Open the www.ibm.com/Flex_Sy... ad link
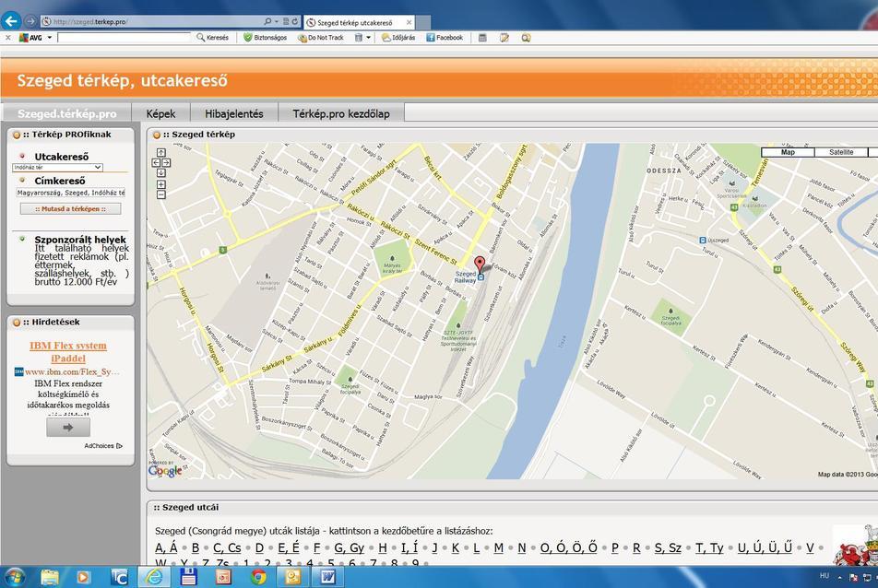Viewport: 878px width, 588px height. [72, 371]
